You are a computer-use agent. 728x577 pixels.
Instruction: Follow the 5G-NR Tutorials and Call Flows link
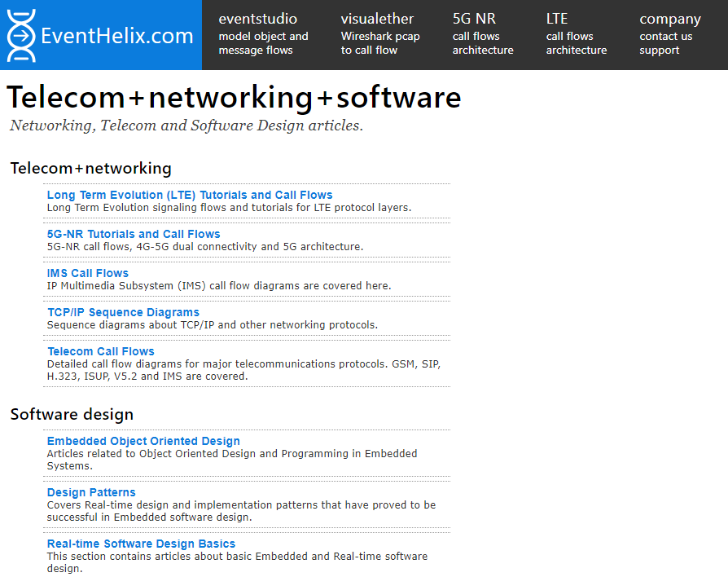[134, 234]
